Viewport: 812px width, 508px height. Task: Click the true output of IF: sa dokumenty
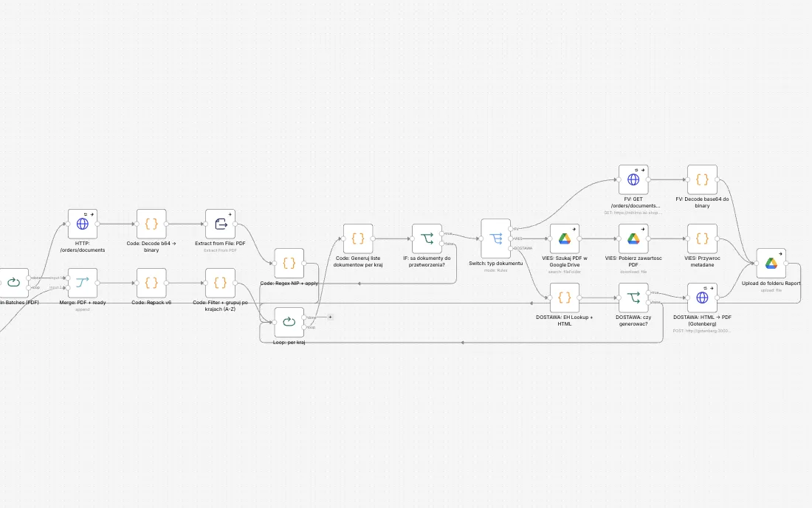point(441,233)
